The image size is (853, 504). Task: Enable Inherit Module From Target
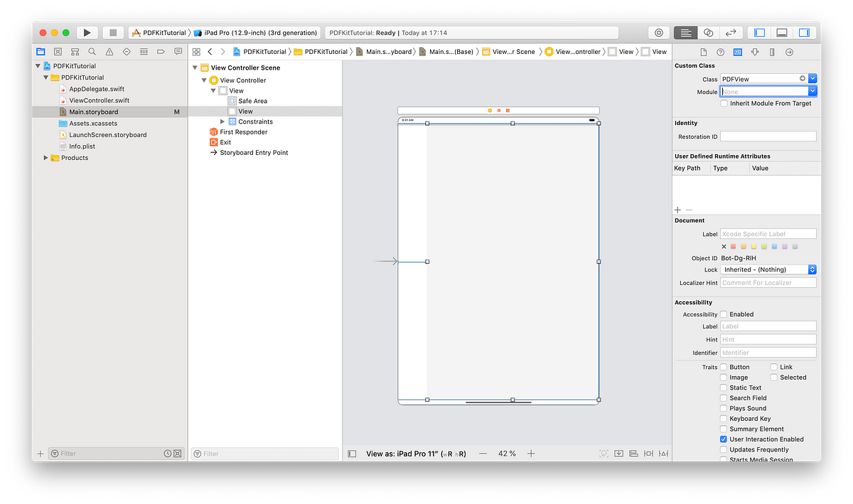pyautogui.click(x=724, y=103)
